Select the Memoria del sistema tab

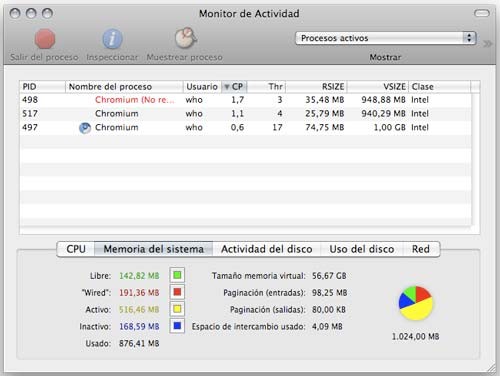(x=154, y=249)
